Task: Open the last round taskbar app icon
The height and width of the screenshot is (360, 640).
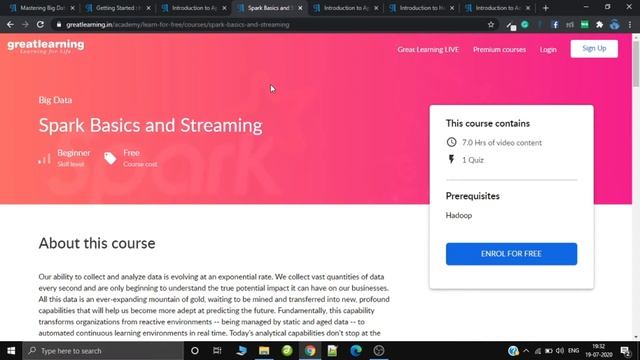Action: pos(379,351)
